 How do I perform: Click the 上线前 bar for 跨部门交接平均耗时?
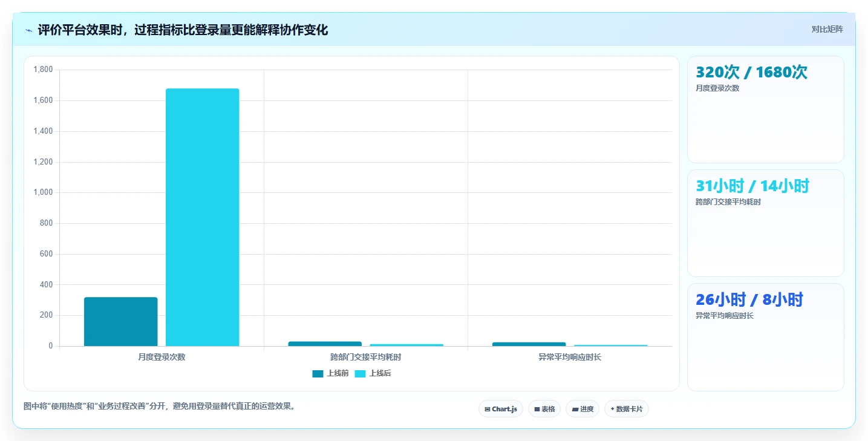[x=325, y=344]
